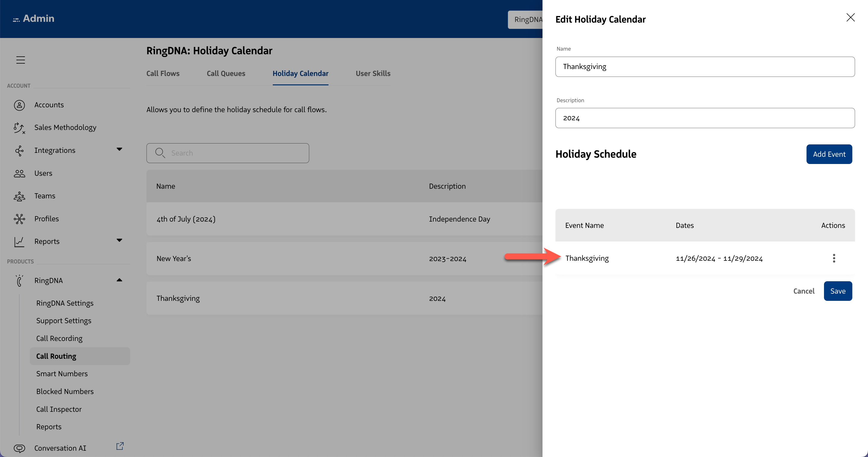Screen dimensions: 868x457
Task: Click the Profiles icon in sidebar
Action: point(19,219)
